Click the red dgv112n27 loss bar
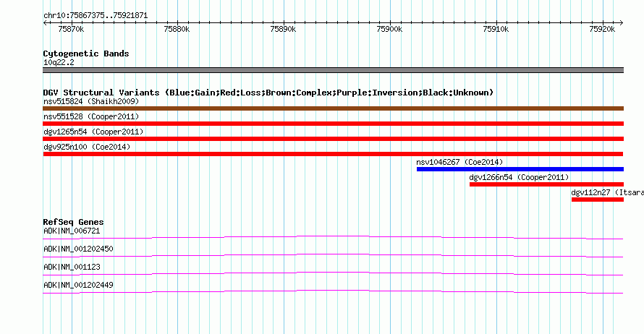 598,200
